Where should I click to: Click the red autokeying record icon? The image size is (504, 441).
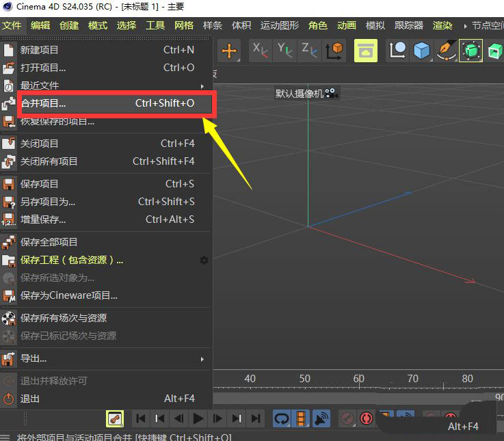point(366,418)
